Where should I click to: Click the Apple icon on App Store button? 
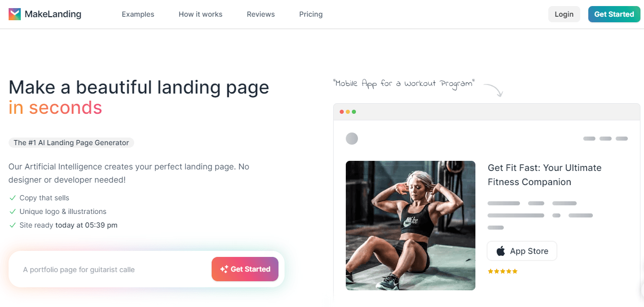coord(501,251)
